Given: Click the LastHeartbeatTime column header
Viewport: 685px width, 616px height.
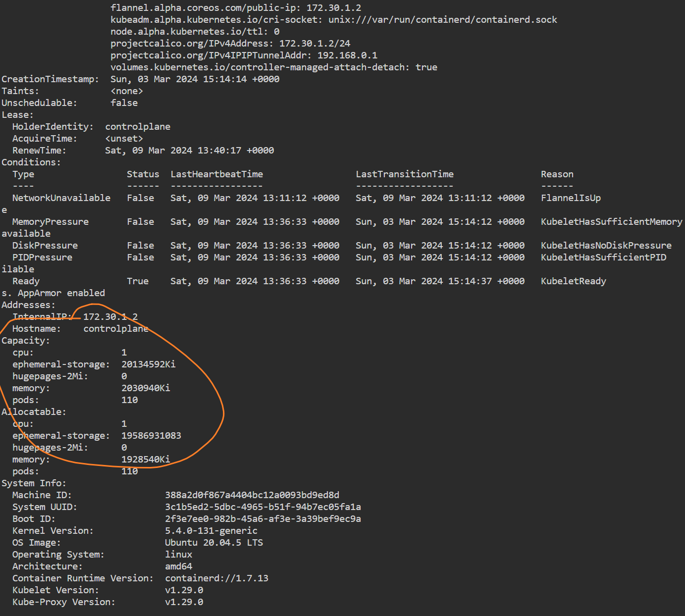Looking at the screenshot, I should pos(216,174).
